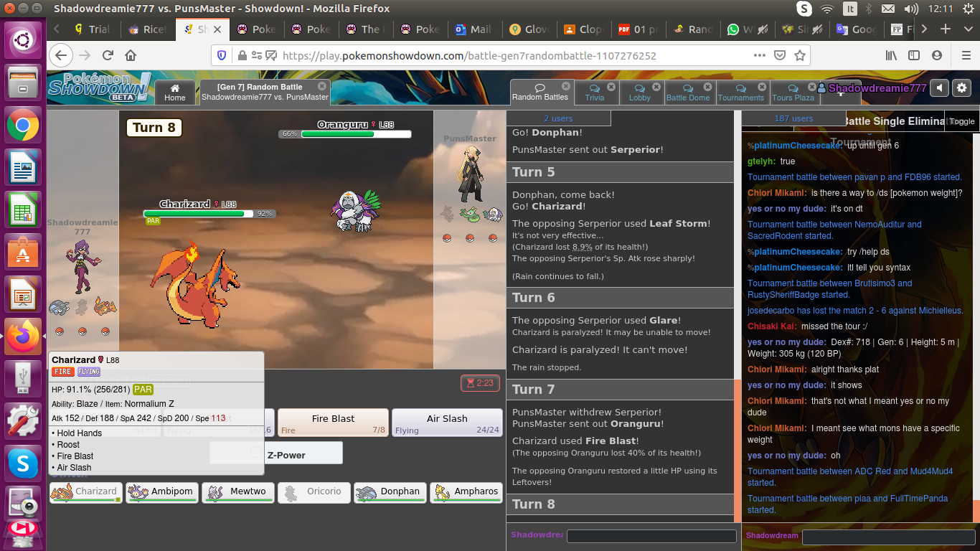Open page actions three-dot menu
Viewport: 980px width, 551px height.
point(759,55)
